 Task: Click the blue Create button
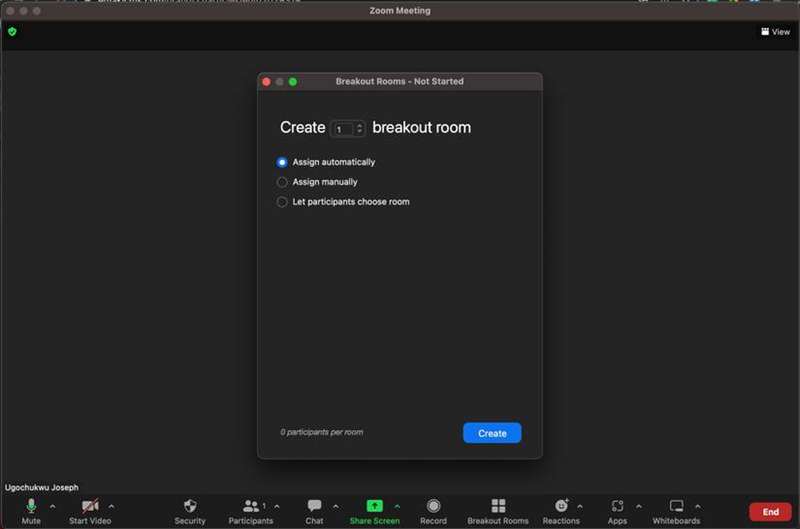click(x=492, y=433)
